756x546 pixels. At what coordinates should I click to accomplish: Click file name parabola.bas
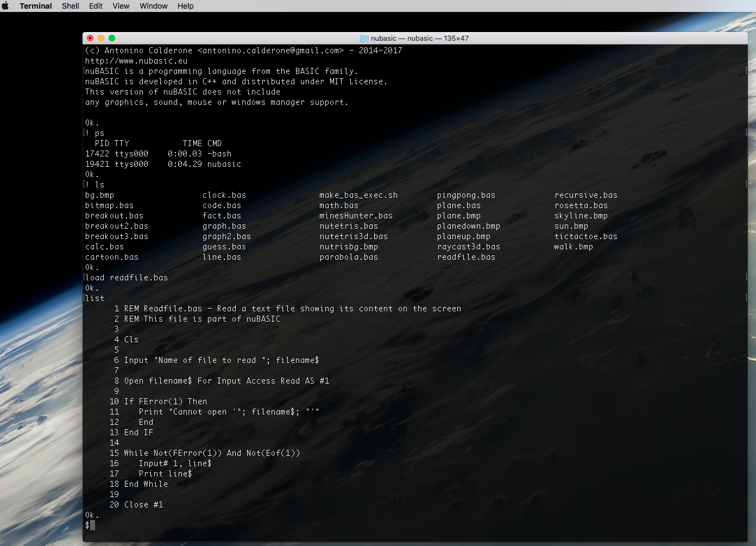click(x=349, y=257)
